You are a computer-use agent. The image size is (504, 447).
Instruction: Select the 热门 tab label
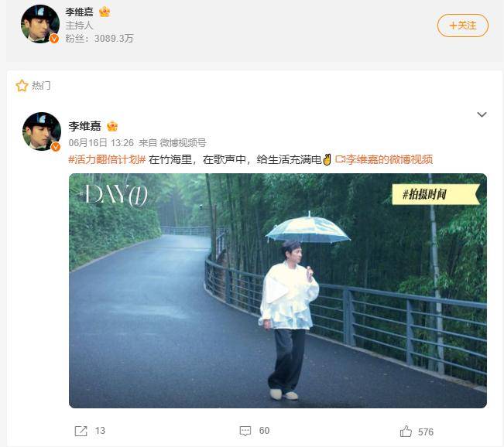click(x=41, y=85)
